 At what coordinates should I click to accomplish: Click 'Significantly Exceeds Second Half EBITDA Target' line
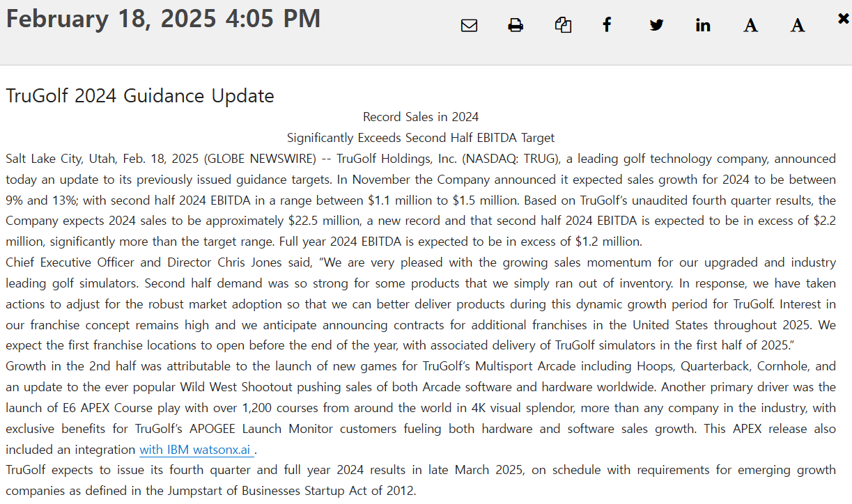click(x=421, y=138)
